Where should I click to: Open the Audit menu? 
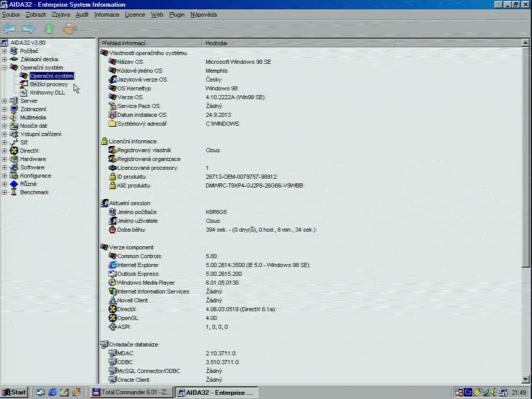82,15
